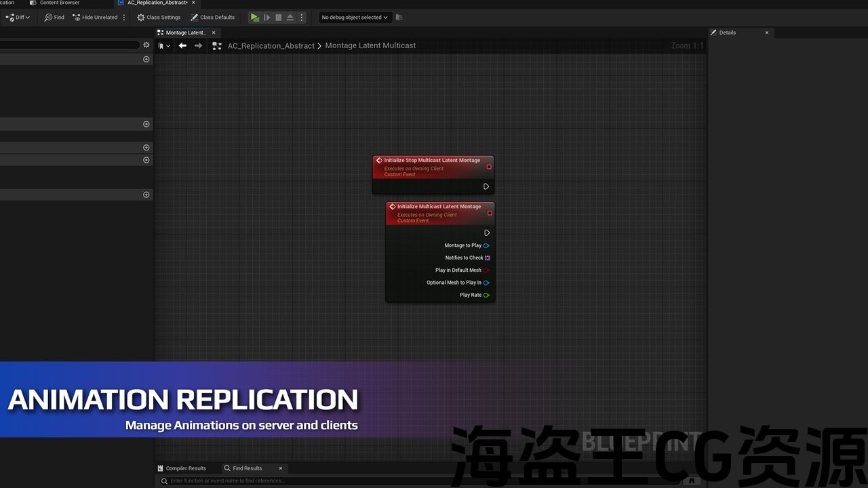Click the Play Rate green pin
The width and height of the screenshot is (868, 488).
tap(486, 296)
